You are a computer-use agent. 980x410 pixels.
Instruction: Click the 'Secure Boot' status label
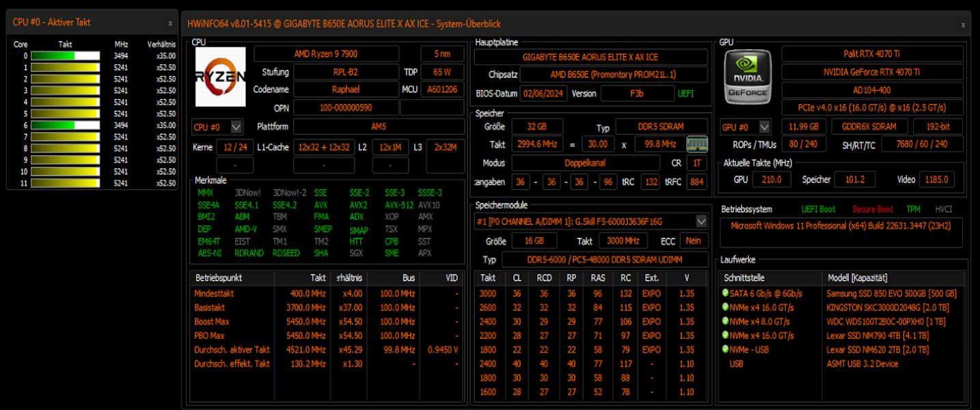872,209
